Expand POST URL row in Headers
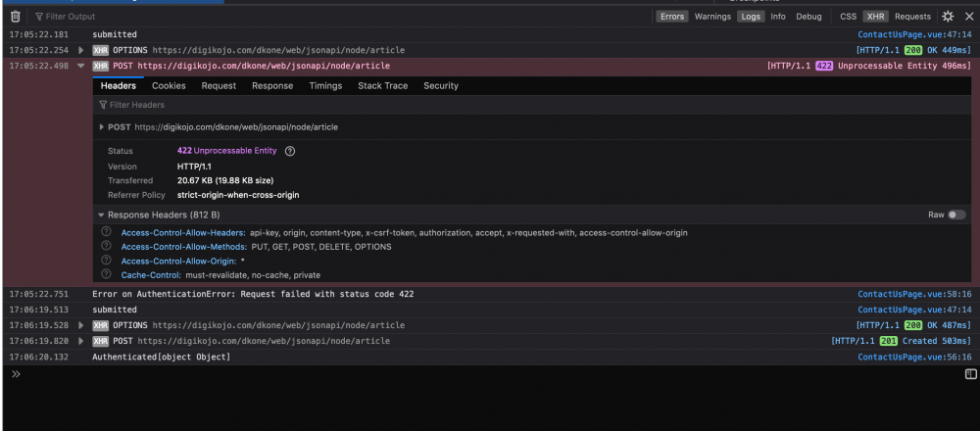Viewport: 980px width, 431px height. [x=103, y=126]
